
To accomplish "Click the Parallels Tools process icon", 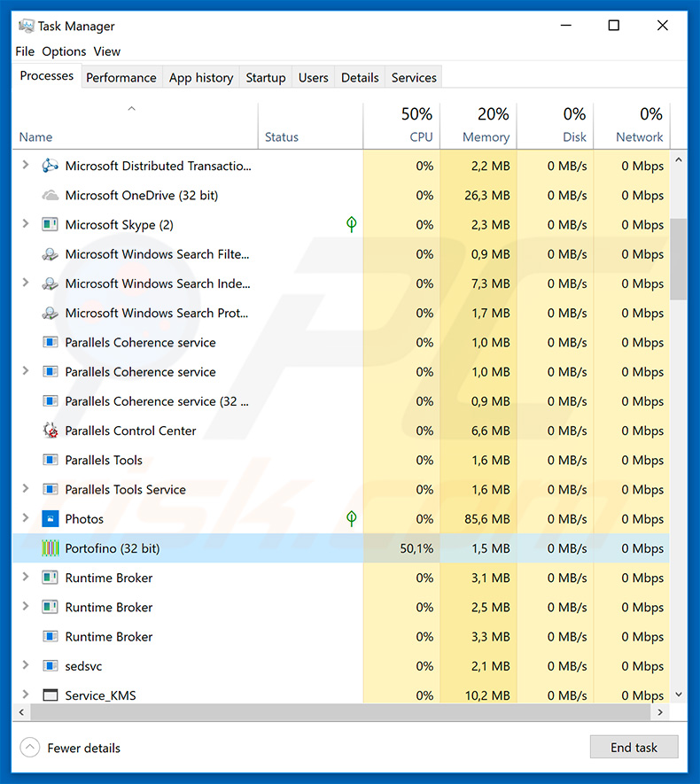I will [x=50, y=460].
